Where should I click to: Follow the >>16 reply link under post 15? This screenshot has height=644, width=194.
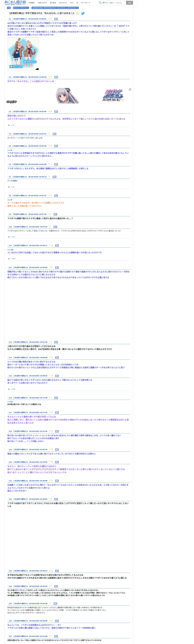[13, 389]
